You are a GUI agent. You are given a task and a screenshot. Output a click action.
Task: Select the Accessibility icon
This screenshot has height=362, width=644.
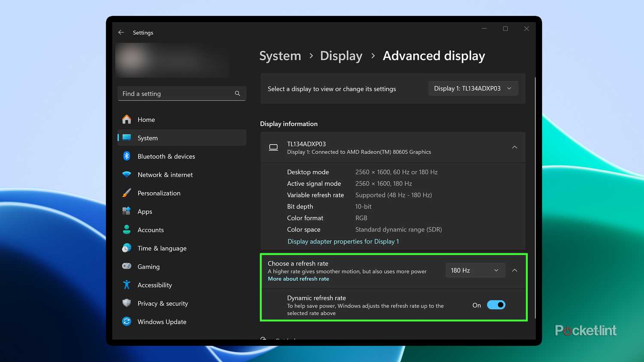[127, 285]
